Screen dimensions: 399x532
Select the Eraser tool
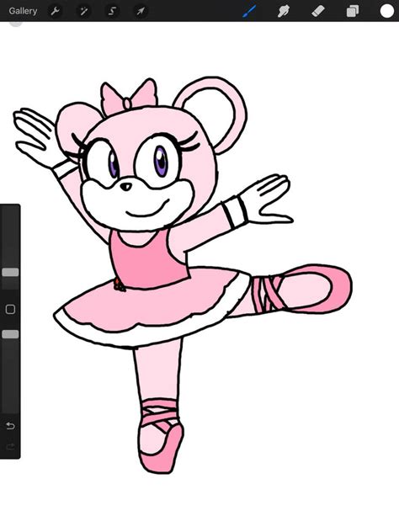(318, 11)
